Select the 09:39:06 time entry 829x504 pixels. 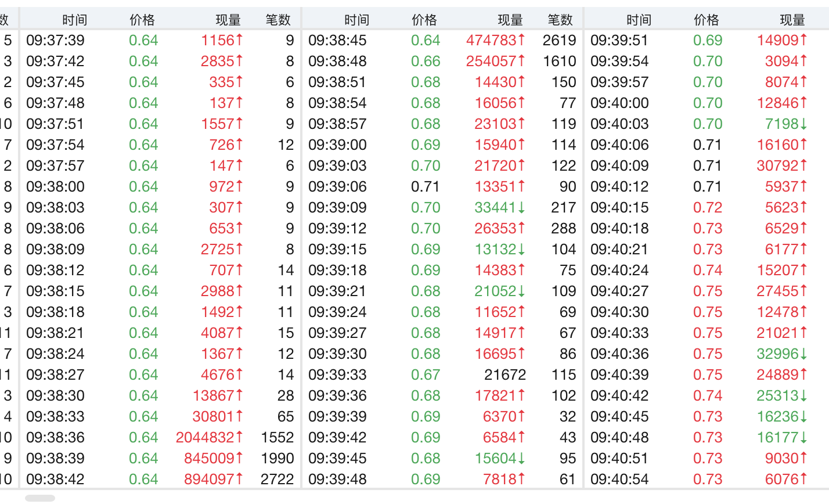(x=337, y=186)
